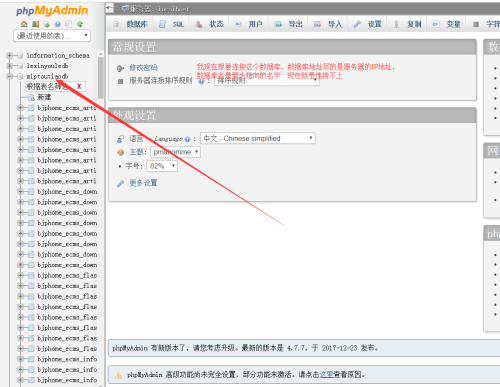
Task: Click the server icon in breadcrumb
Action: coord(125,8)
